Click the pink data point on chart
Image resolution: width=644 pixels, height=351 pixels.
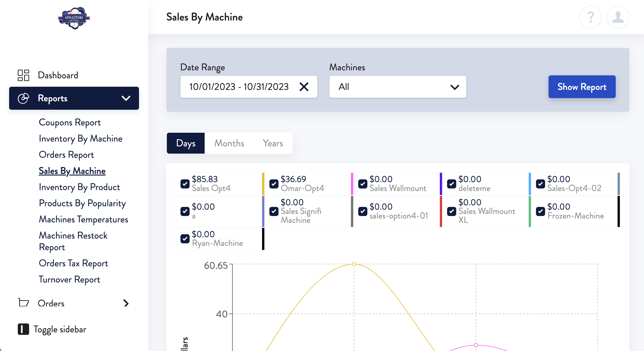tap(476, 345)
